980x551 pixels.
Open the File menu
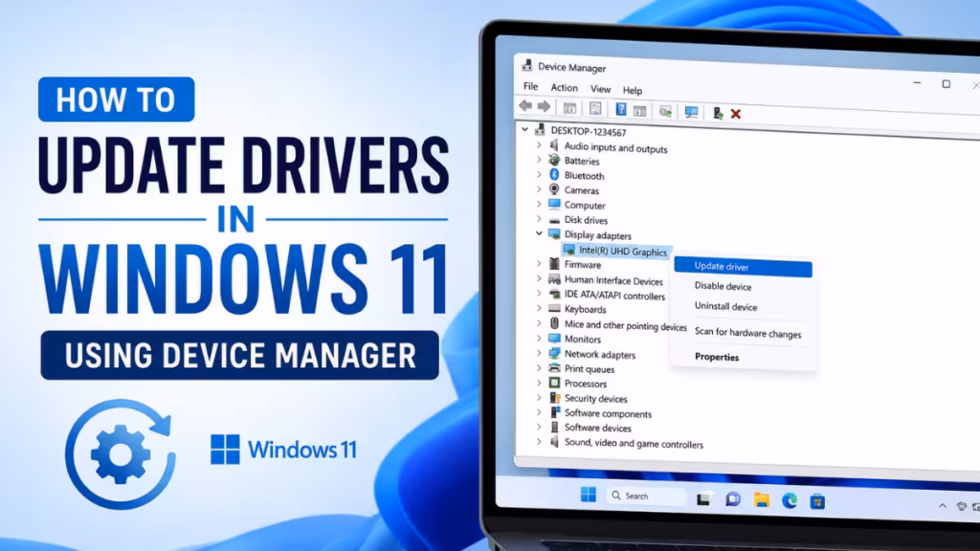pyautogui.click(x=530, y=86)
